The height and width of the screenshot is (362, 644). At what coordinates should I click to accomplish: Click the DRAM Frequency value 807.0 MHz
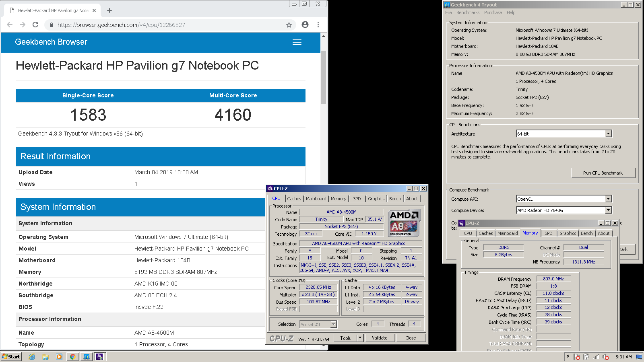[553, 279]
